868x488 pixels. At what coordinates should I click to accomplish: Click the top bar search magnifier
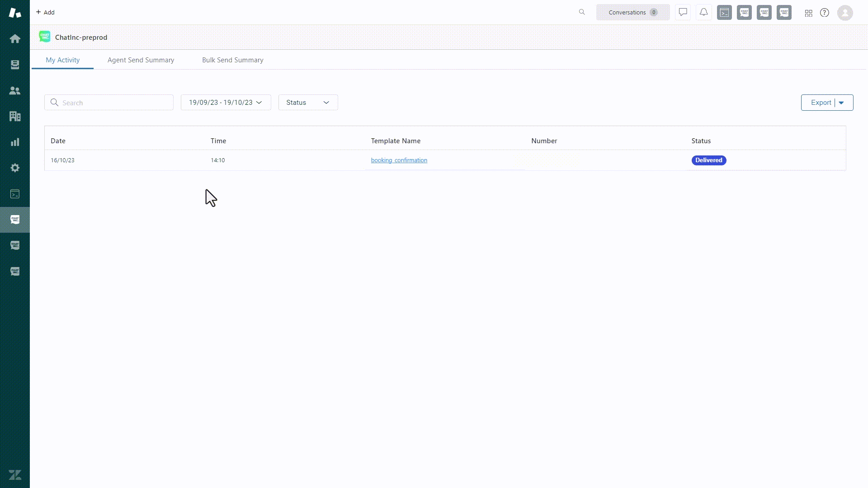(x=582, y=12)
